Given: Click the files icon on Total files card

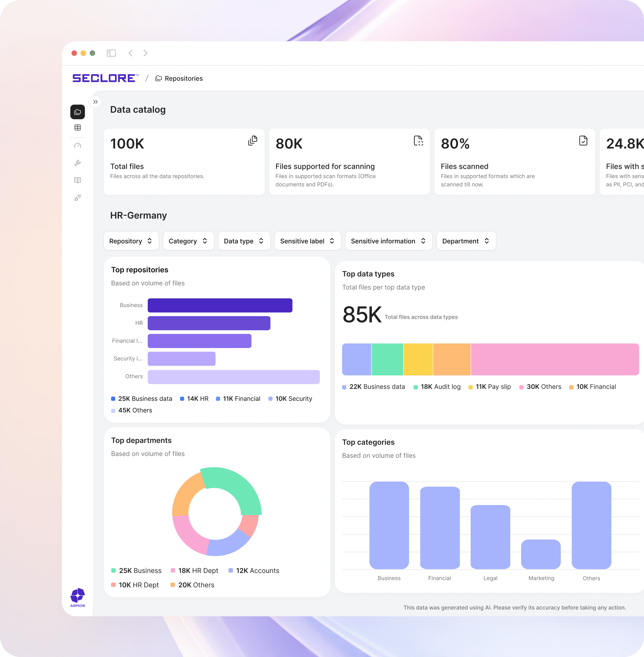Looking at the screenshot, I should (253, 141).
